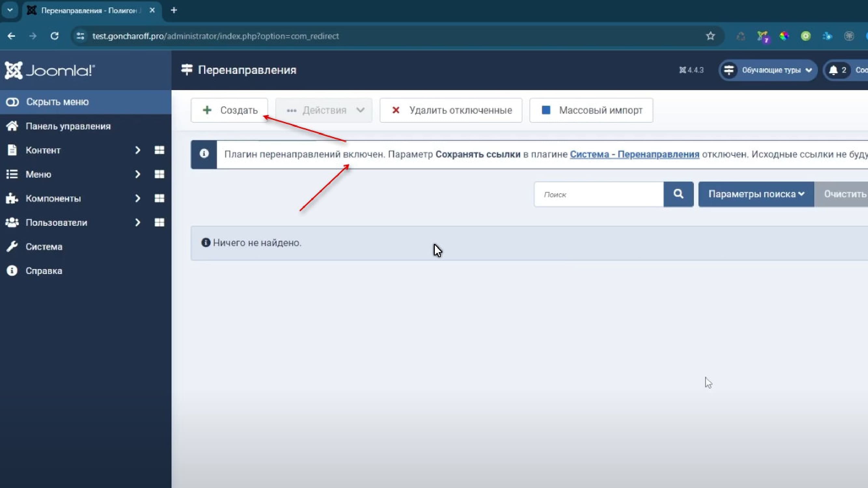Open the Обучающие туры dropdown
This screenshot has width=868, height=488.
click(768, 70)
